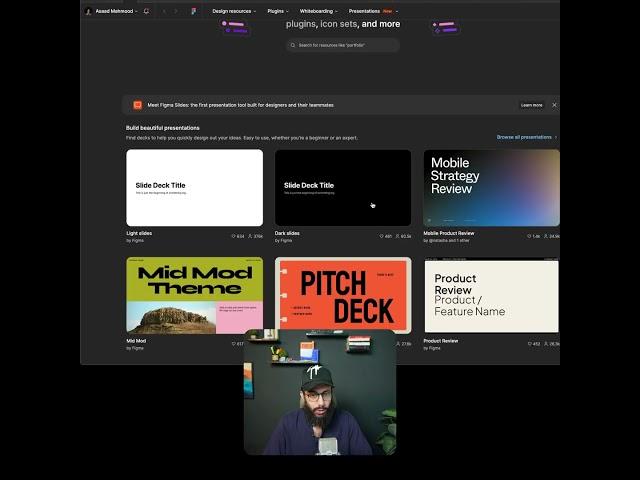Click the Asaad Mehmood profile avatar
This screenshot has height=480, width=640.
[88, 11]
